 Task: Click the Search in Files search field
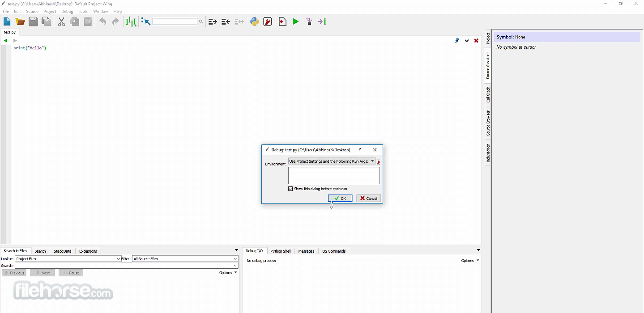click(x=127, y=266)
